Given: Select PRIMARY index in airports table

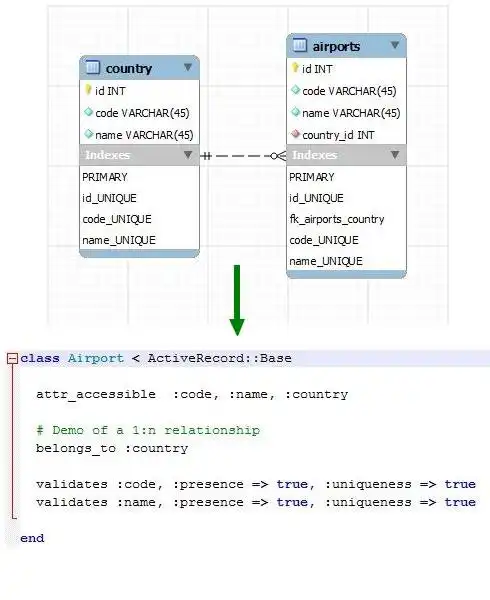Looking at the screenshot, I should point(312,177).
